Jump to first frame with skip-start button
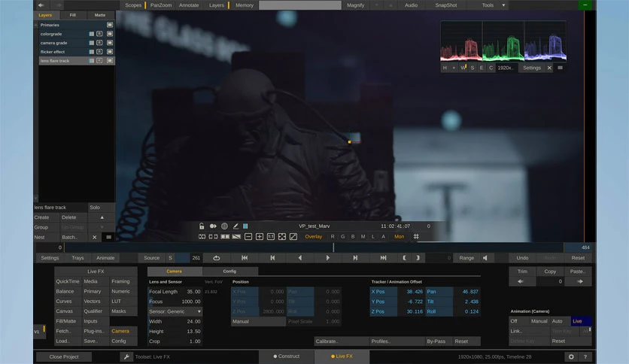The height and width of the screenshot is (364, 629). [x=245, y=258]
